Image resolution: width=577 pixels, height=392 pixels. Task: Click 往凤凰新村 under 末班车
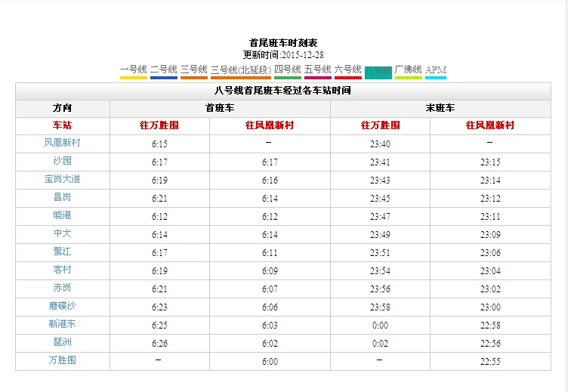490,125
